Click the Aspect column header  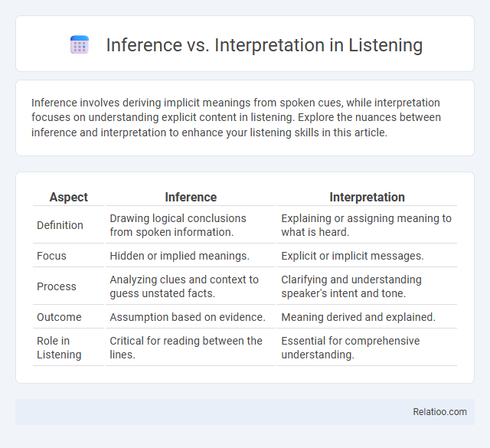click(68, 198)
